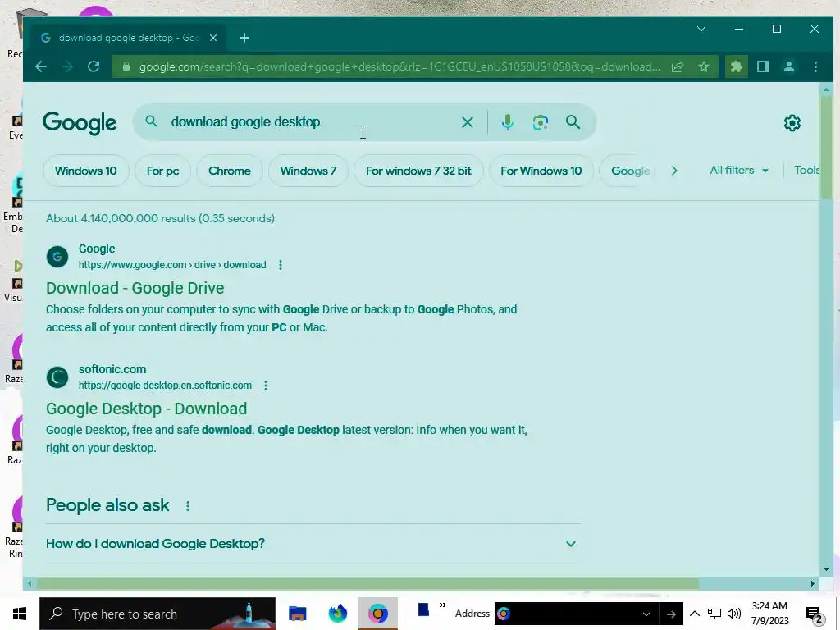The width and height of the screenshot is (840, 630).
Task: Open more options for Google Drive result
Action: click(281, 265)
